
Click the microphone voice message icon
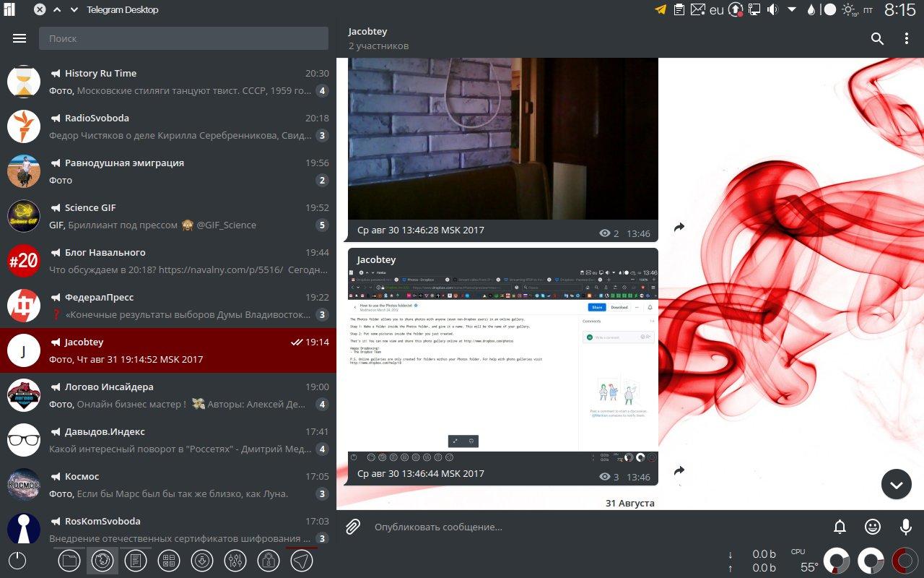[905, 527]
